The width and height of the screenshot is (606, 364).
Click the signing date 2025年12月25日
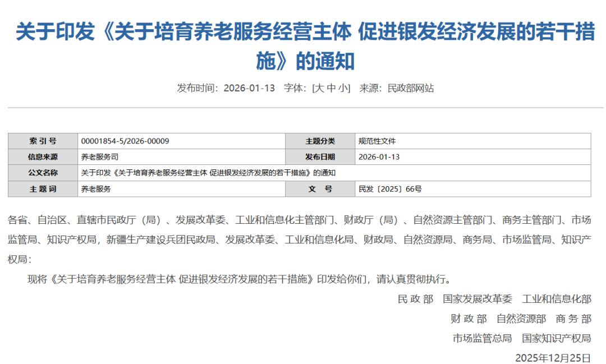[x=553, y=357]
